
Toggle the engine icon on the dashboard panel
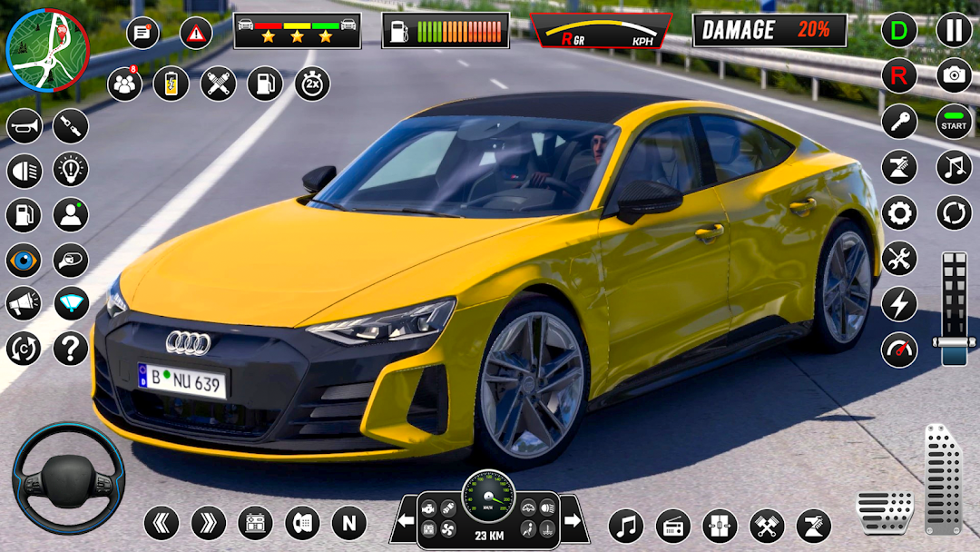point(428,508)
